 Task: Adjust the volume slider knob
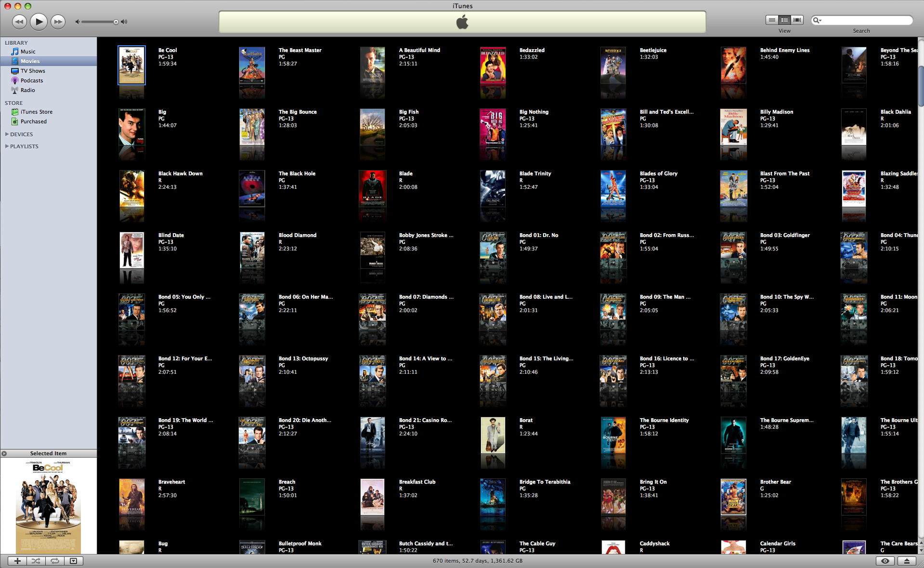(x=116, y=22)
